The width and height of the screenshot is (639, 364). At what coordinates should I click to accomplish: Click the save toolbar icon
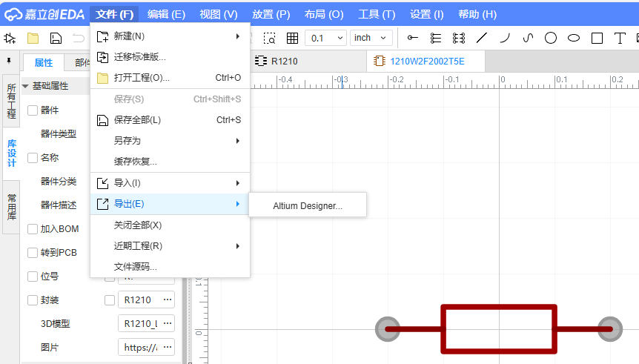[56, 39]
